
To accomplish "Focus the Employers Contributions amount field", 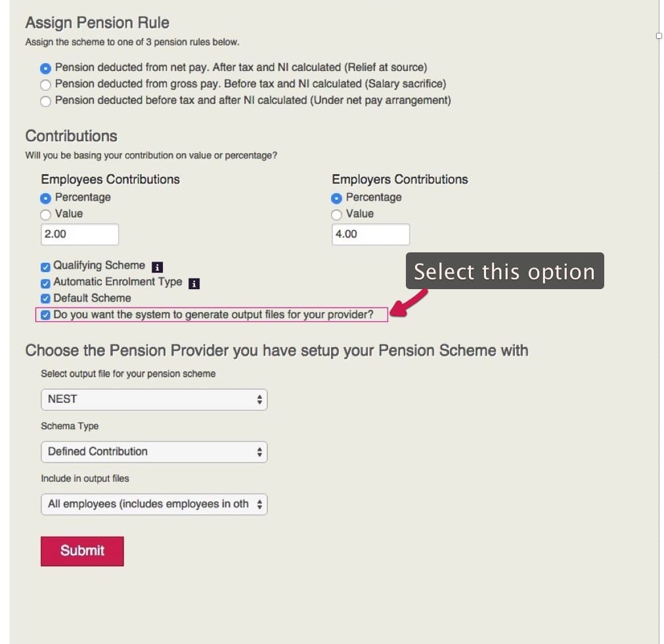I will point(370,235).
